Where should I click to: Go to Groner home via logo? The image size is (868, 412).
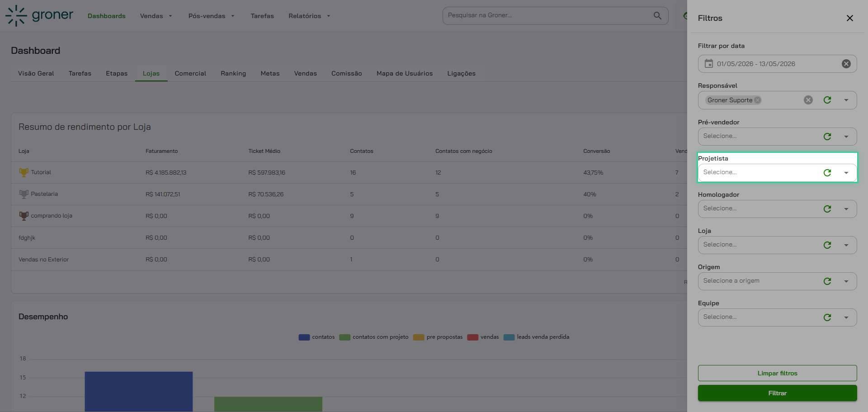click(39, 16)
